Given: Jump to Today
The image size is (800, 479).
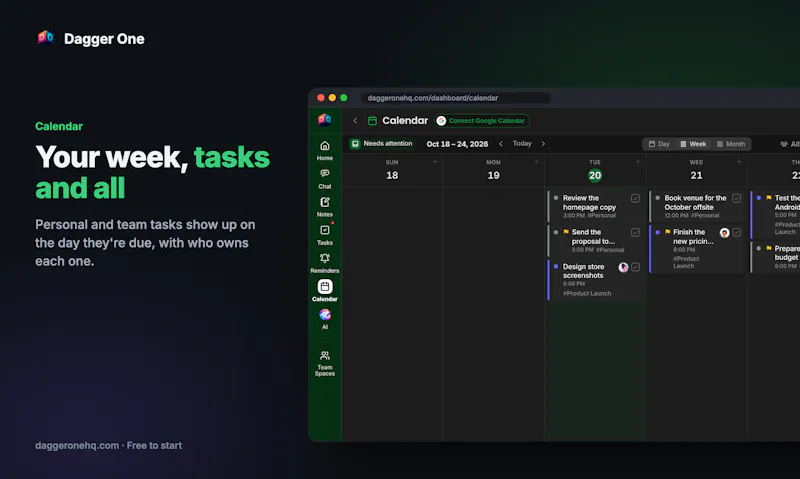Looking at the screenshot, I should (522, 144).
